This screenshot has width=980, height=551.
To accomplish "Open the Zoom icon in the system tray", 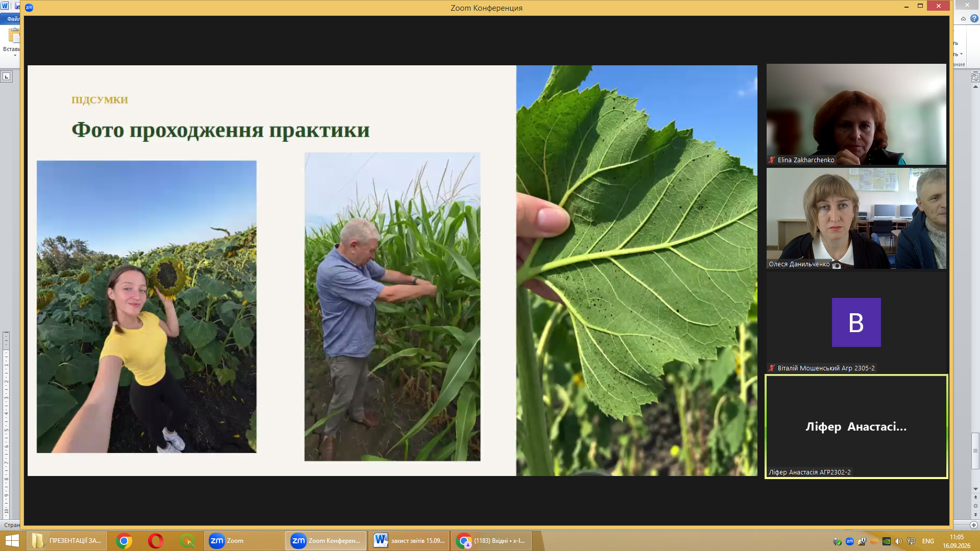I will [850, 541].
